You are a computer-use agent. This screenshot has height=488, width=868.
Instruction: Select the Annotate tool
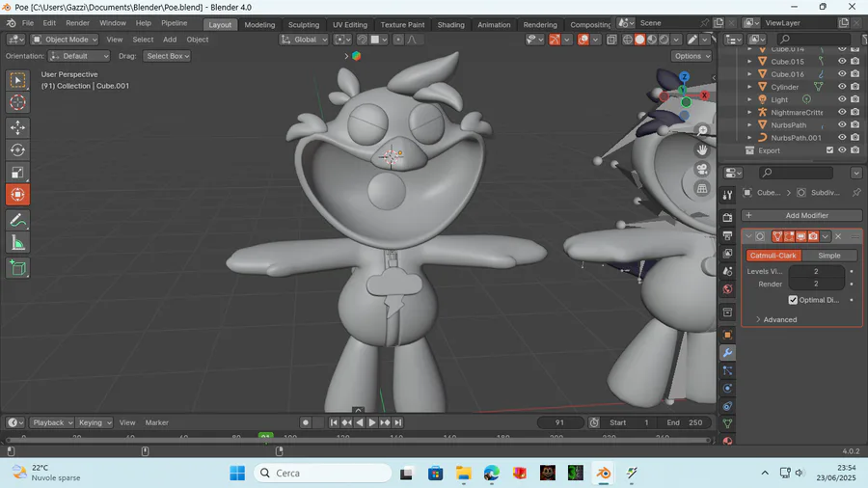17,221
